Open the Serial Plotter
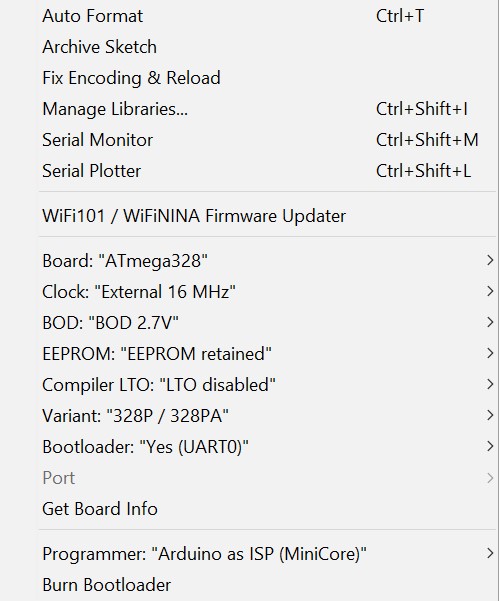499x601 pixels. point(267,171)
